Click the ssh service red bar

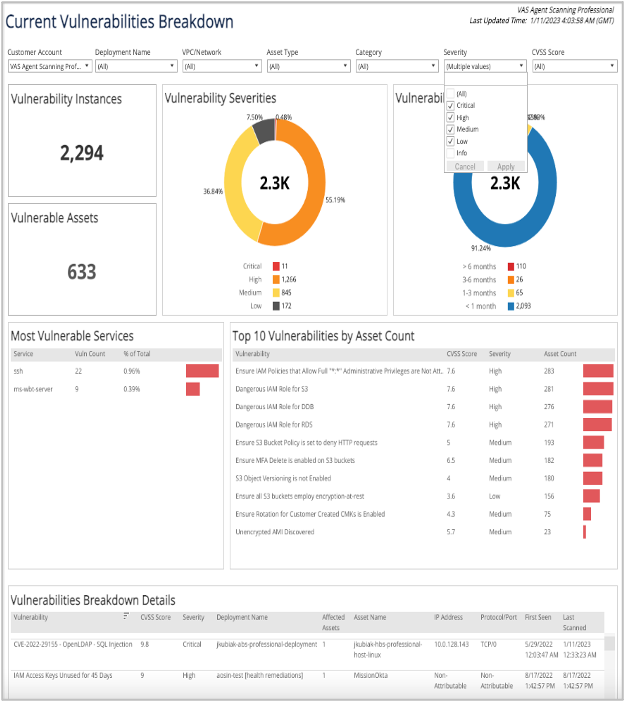tap(201, 371)
